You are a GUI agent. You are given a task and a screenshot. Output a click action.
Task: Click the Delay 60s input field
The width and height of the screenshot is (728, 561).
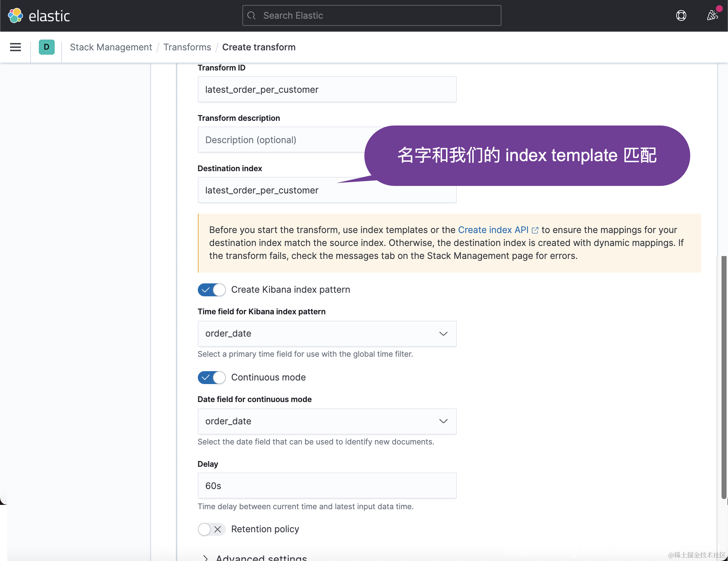coord(327,486)
